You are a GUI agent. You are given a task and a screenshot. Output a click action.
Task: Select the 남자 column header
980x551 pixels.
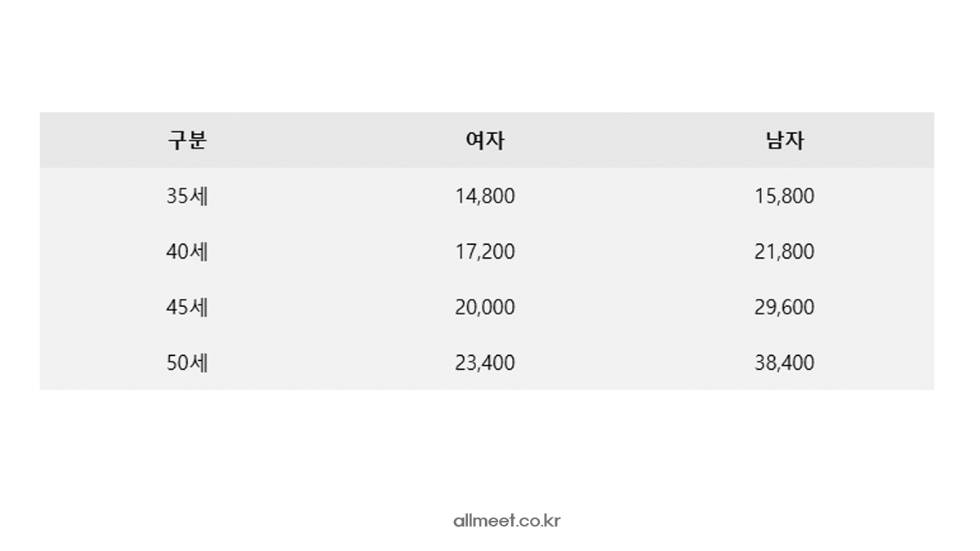point(784,140)
